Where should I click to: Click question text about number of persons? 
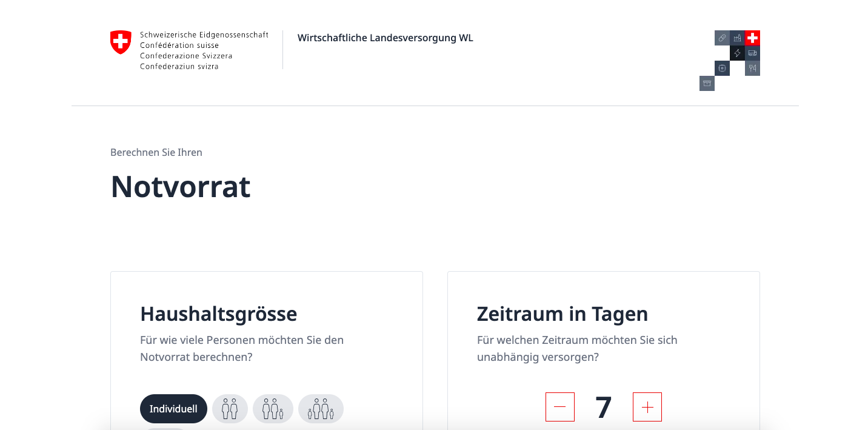242,349
